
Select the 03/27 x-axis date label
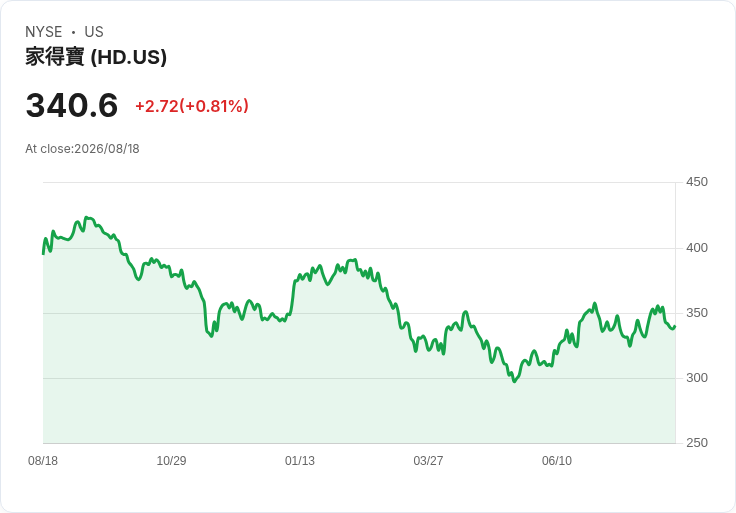[428, 461]
